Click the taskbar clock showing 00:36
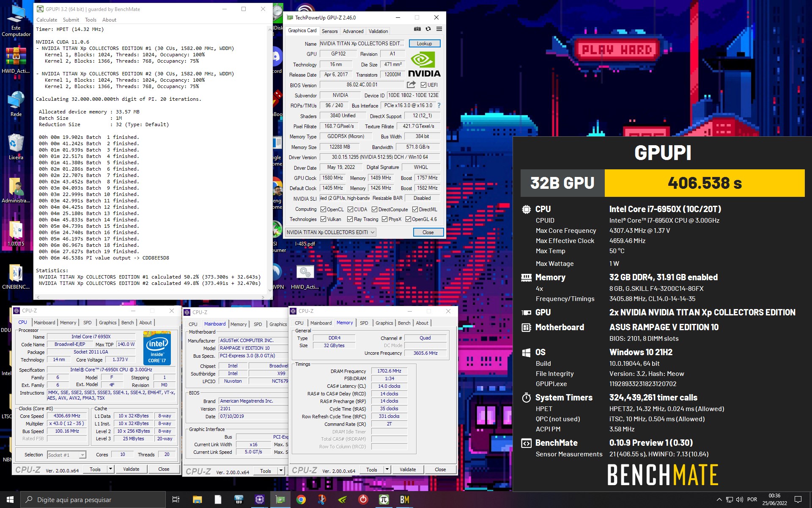Viewport: 812px width, 508px height. [774, 500]
